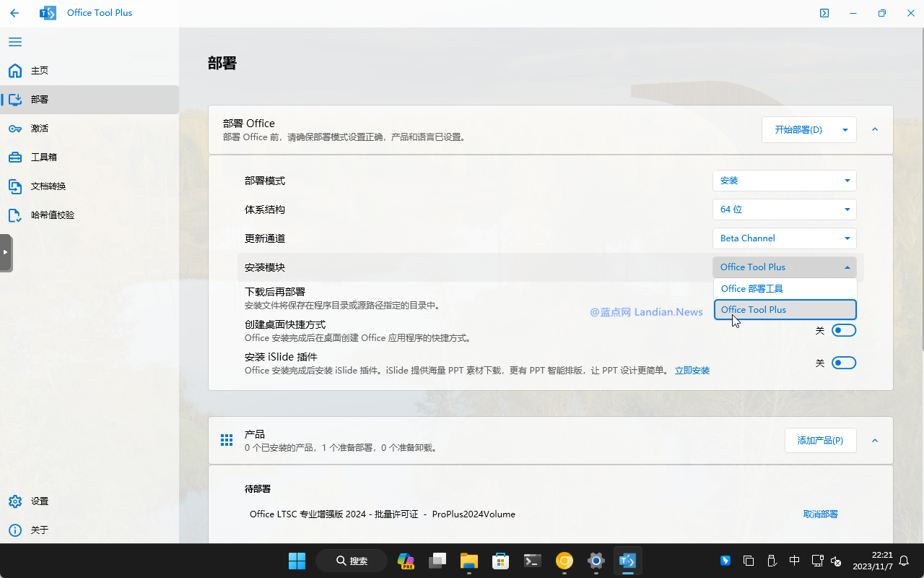Toggle the 安装 iSlide 插件 switch
924x578 pixels.
[843, 363]
